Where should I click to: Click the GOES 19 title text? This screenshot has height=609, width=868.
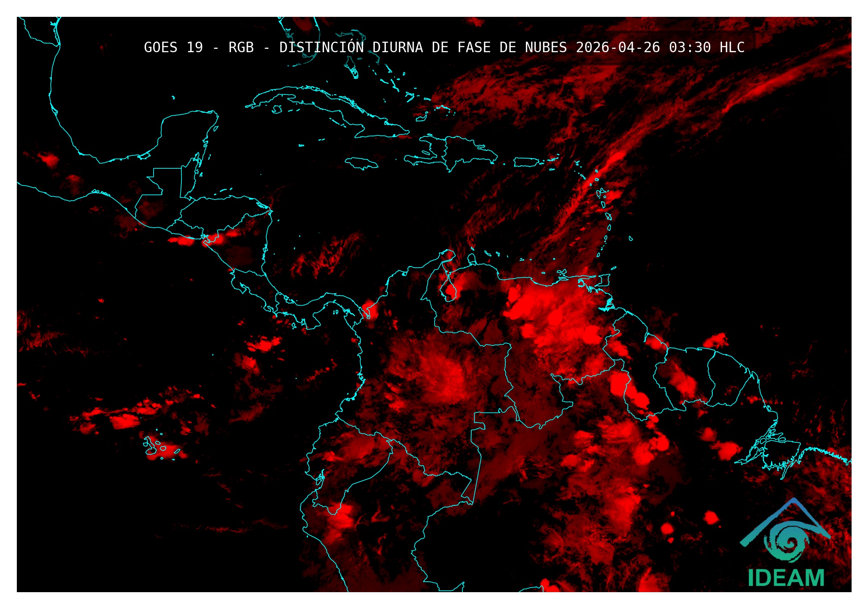[173, 48]
